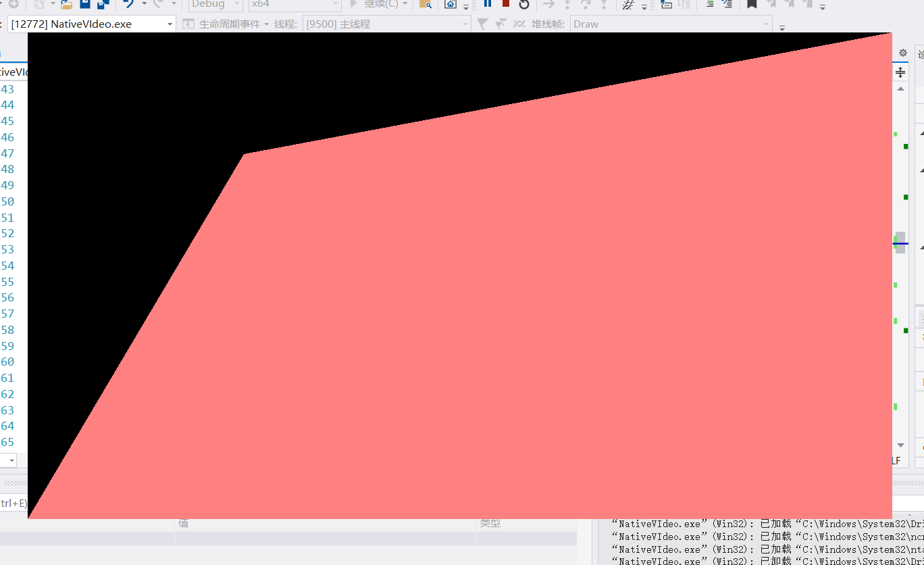
Task: Save the current file with disk icon
Action: tap(85, 4)
